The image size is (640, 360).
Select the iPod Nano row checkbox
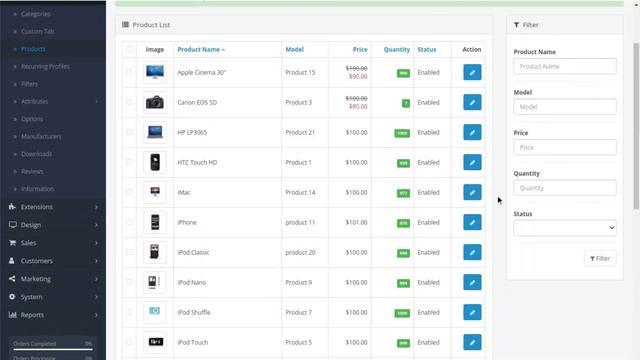129,282
